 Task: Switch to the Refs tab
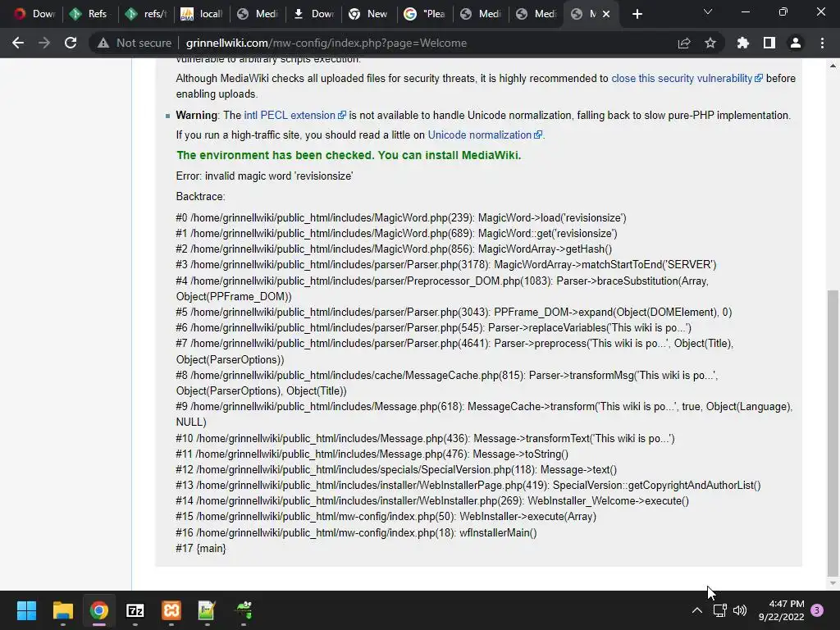coord(90,14)
